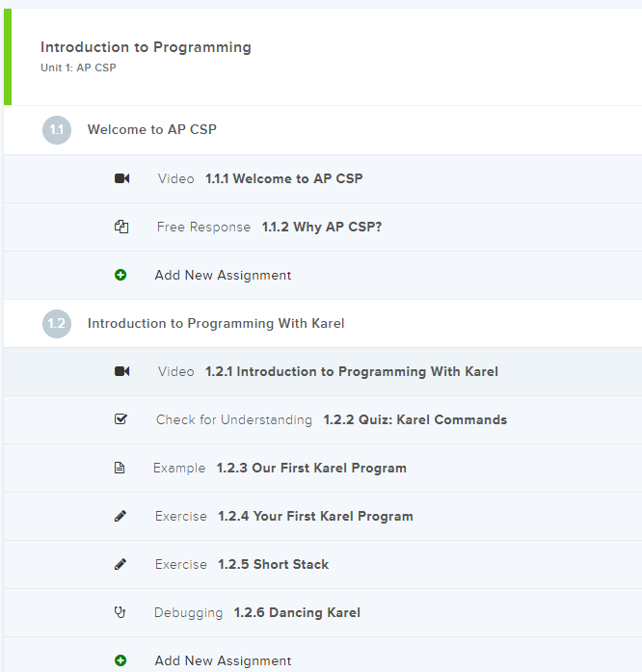Click the video icon beside 1.2.1 Karel intro
Viewport: 642px width, 672px height.
(x=121, y=371)
